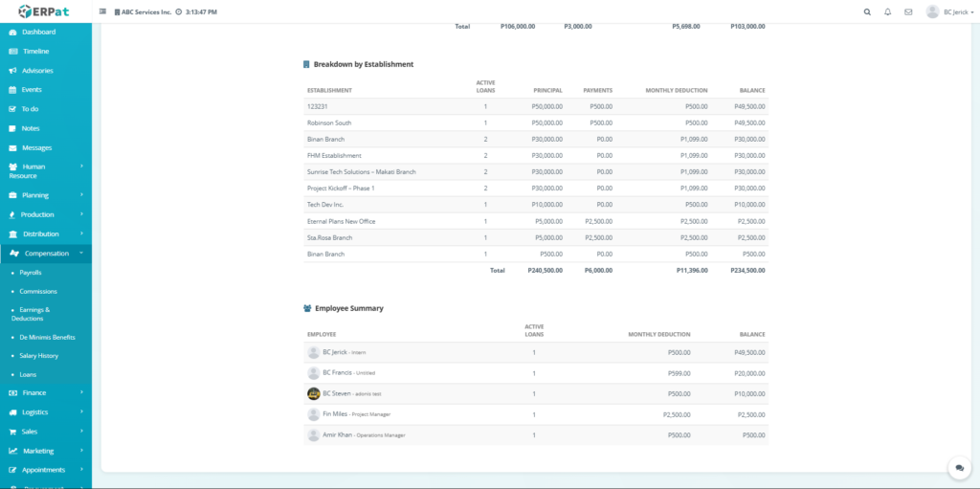The image size is (980, 489).
Task: Toggle the sidebar hamburger menu icon
Action: coord(102,12)
